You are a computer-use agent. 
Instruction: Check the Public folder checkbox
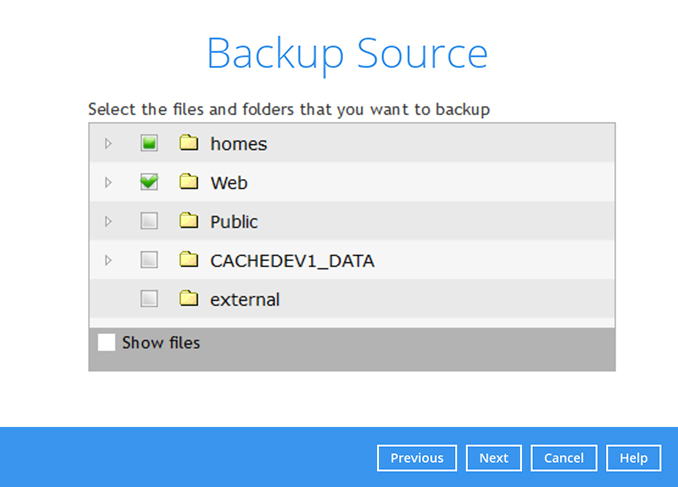point(149,222)
